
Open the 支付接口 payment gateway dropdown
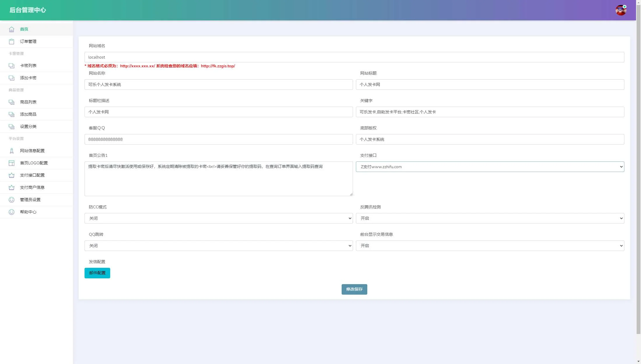490,167
